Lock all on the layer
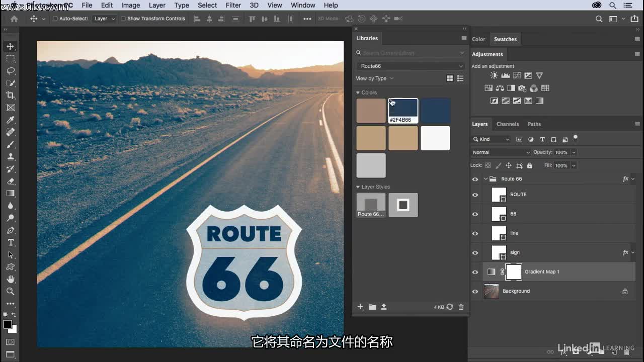 click(x=530, y=165)
